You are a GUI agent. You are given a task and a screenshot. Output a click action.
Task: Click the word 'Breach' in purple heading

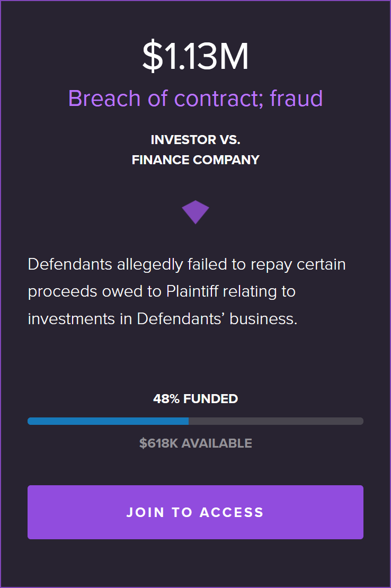click(104, 98)
